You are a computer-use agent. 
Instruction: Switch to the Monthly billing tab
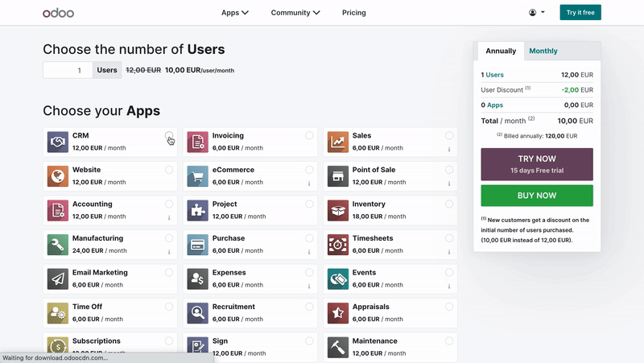point(543,51)
